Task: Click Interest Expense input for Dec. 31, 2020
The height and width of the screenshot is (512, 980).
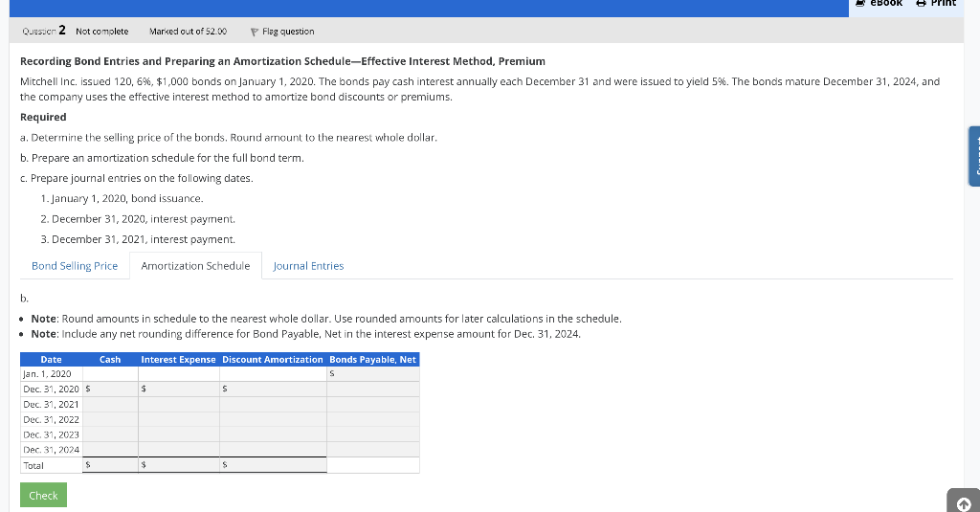Action: [x=179, y=389]
